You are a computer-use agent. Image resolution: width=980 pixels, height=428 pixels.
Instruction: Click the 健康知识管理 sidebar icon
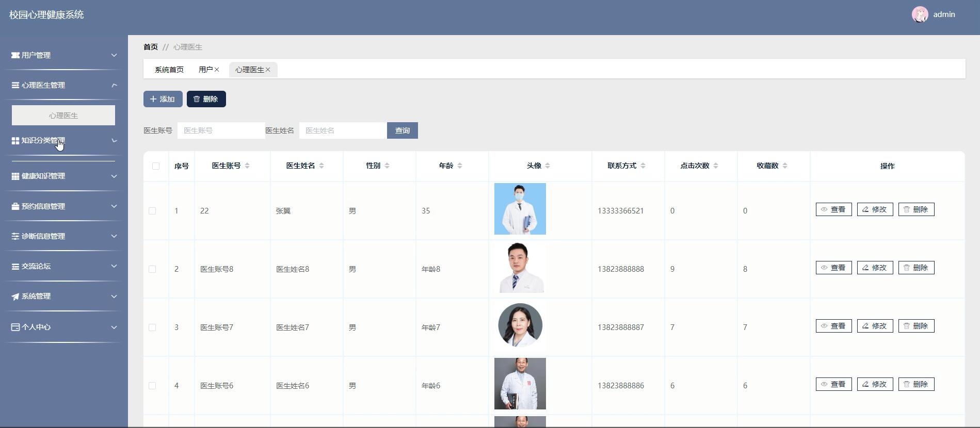15,176
